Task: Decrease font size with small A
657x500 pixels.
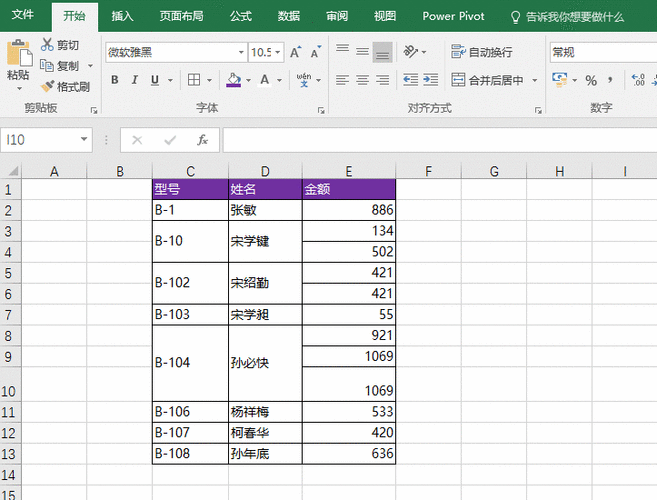Action: [x=316, y=52]
